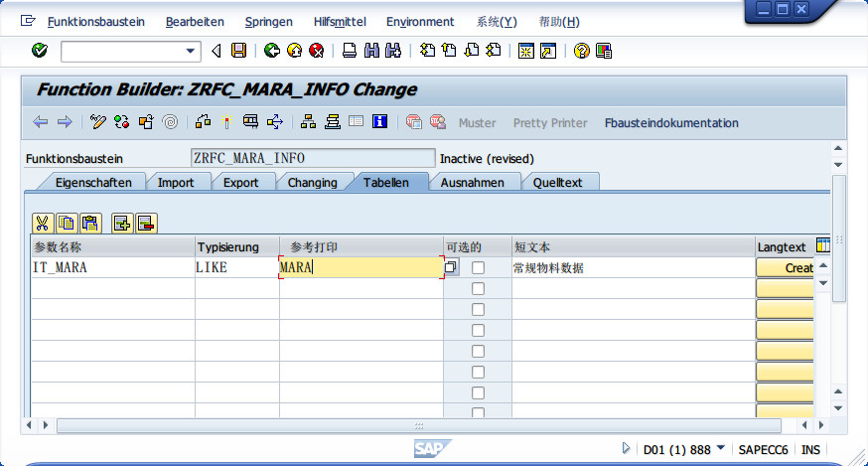Click the Fbausteindokumentation button
The width and height of the screenshot is (868, 466).
[x=671, y=123]
